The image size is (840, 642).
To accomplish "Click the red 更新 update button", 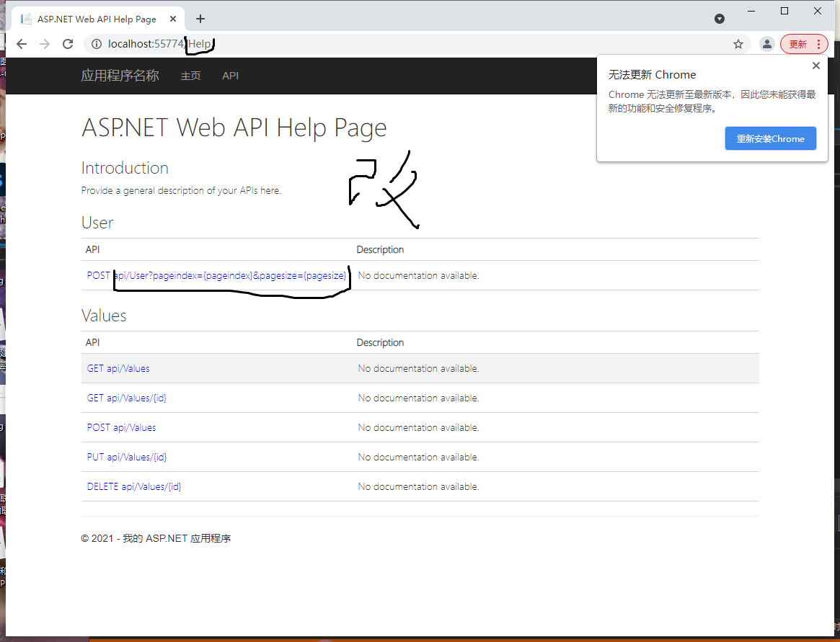I will tap(798, 44).
